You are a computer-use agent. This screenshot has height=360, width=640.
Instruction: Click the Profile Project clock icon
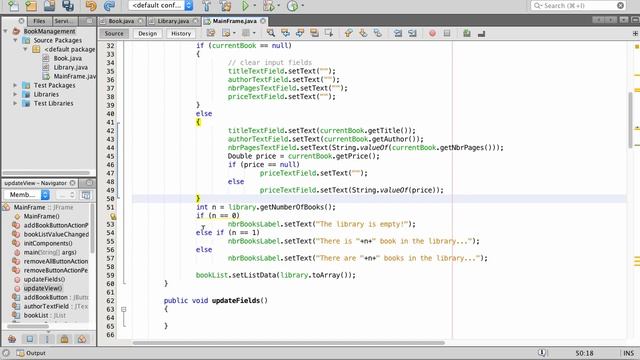(x=292, y=6)
